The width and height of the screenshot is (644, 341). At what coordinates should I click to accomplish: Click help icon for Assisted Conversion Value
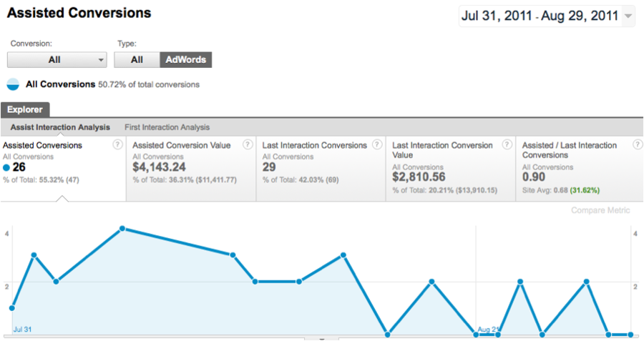(247, 144)
